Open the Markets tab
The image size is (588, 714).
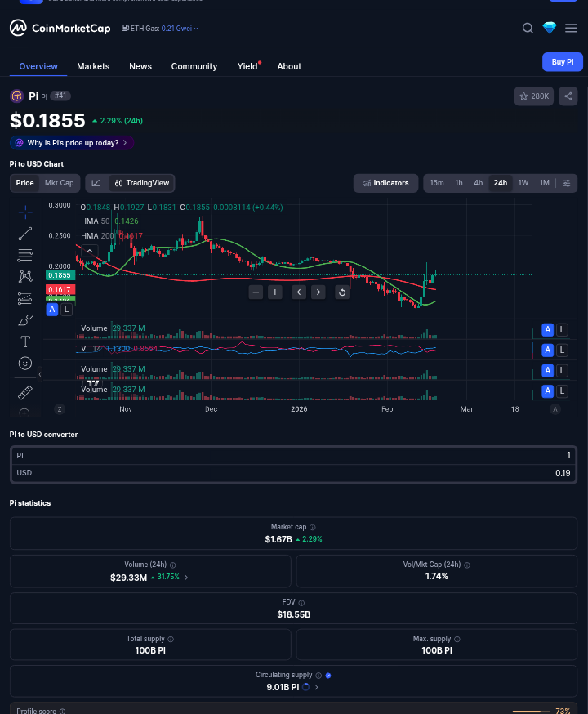click(93, 66)
